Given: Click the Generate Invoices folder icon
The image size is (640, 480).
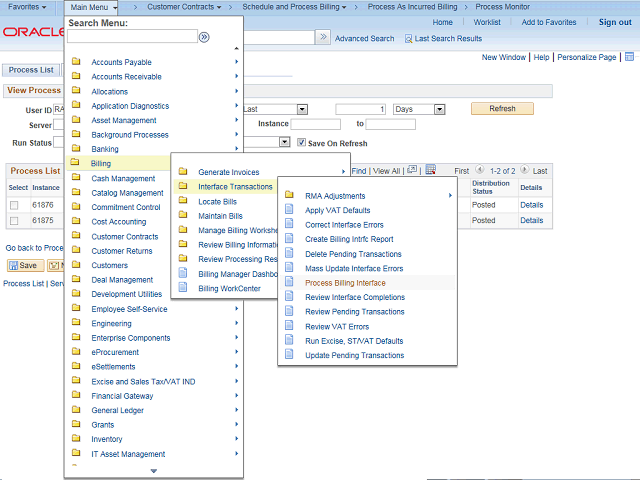Looking at the screenshot, I should [183, 172].
